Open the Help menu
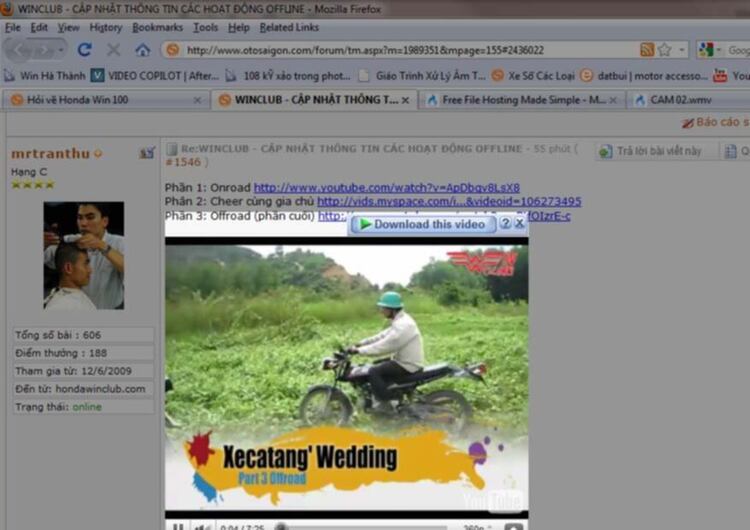 click(239, 27)
